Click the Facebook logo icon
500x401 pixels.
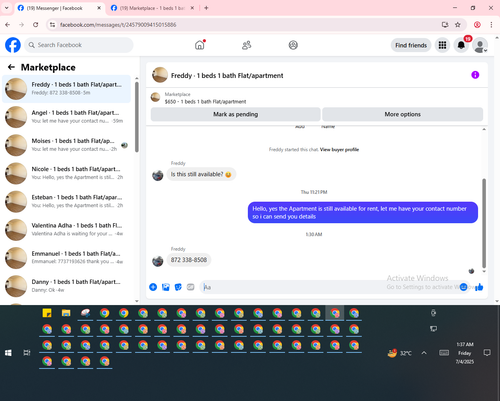click(x=13, y=45)
